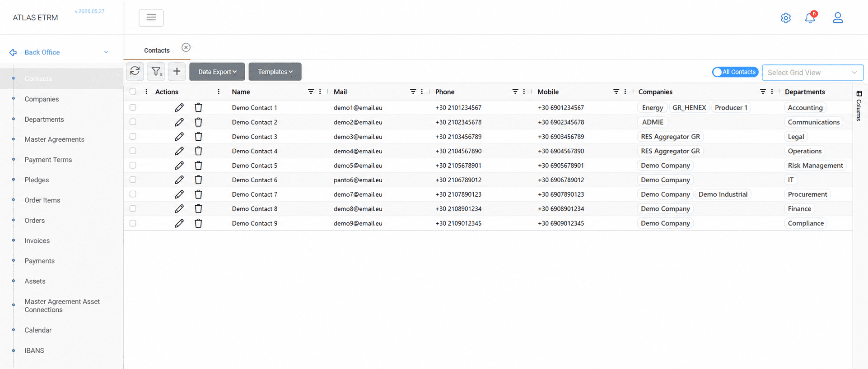This screenshot has height=369, width=868.
Task: Open the Companies column filter icon
Action: point(763,92)
